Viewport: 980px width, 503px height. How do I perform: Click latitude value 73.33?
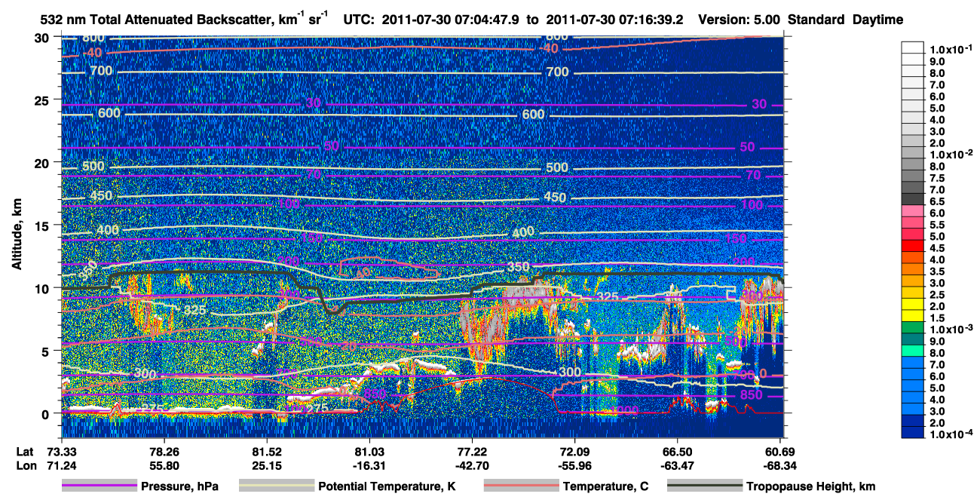click(x=62, y=451)
